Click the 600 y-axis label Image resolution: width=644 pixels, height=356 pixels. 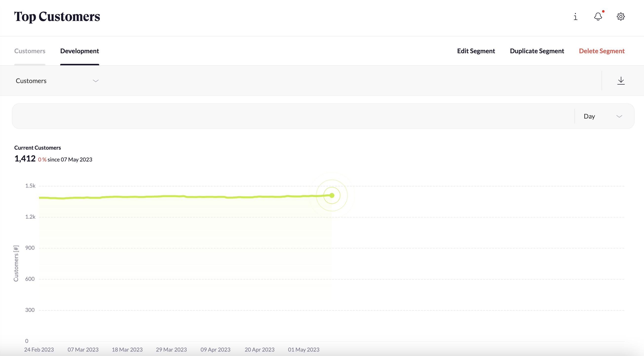[x=30, y=279]
